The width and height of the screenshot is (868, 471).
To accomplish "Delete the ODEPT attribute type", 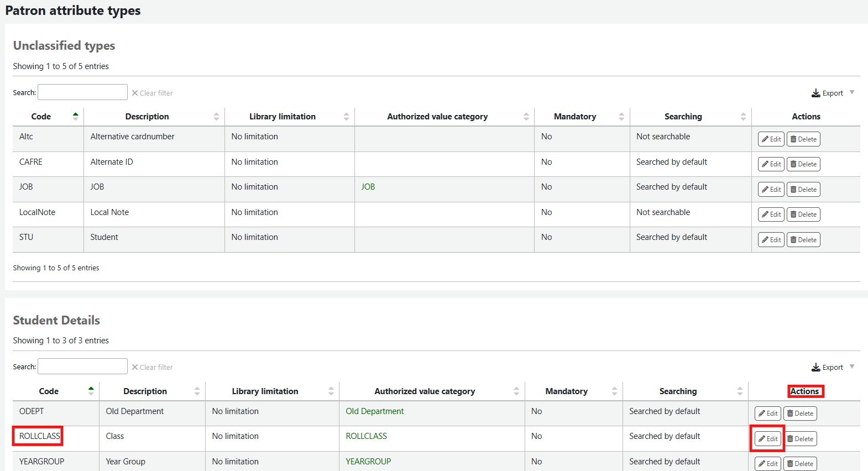I will coord(800,414).
